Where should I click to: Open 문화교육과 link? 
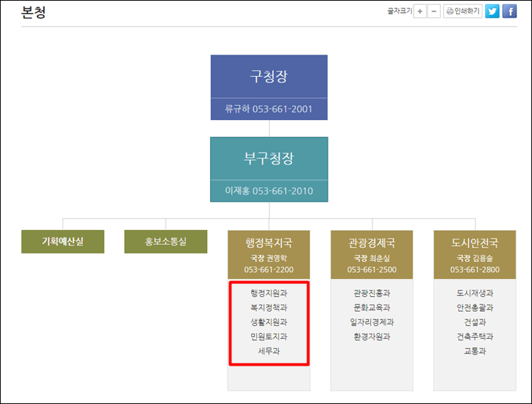pyautogui.click(x=372, y=307)
